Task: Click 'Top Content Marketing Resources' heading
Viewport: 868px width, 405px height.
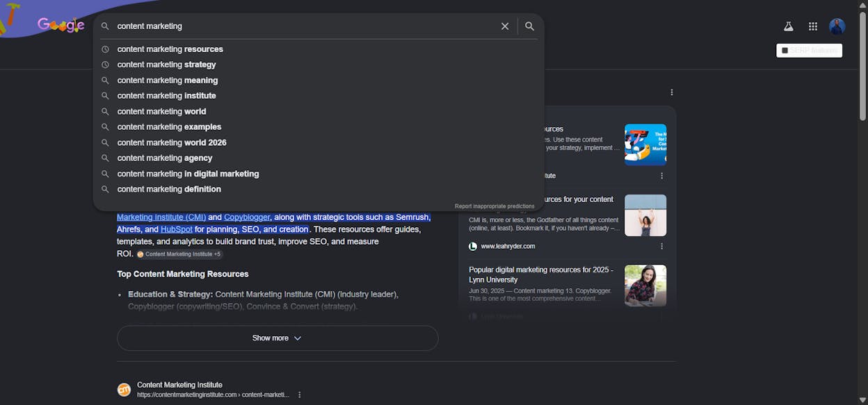Action: (x=183, y=274)
